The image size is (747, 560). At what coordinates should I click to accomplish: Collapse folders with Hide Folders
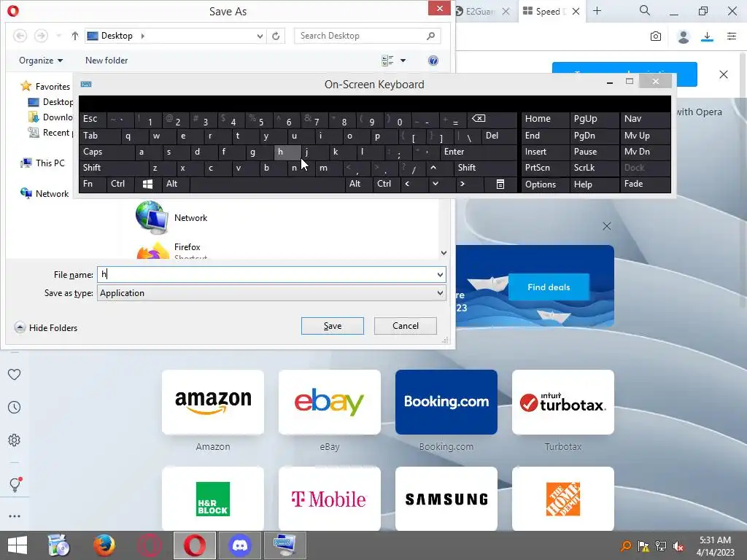coord(46,327)
